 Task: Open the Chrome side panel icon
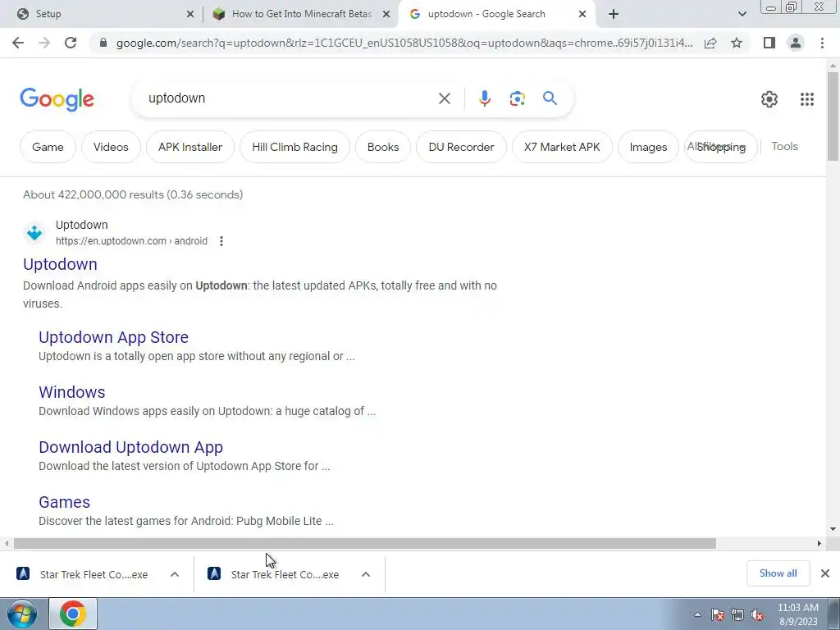[769, 43]
